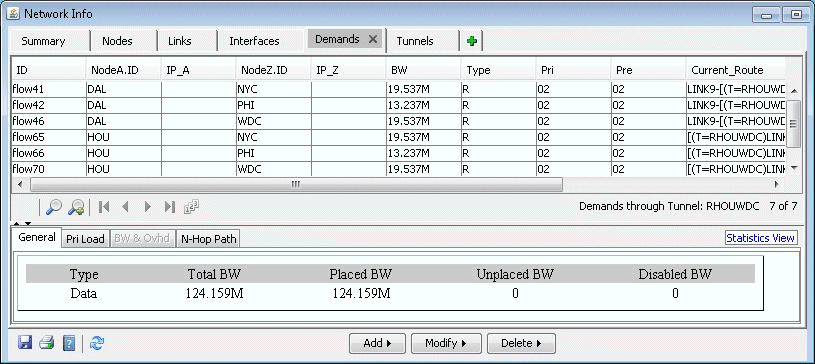The height and width of the screenshot is (364, 815).
Task: Close the Demands tab
Action: pos(372,39)
